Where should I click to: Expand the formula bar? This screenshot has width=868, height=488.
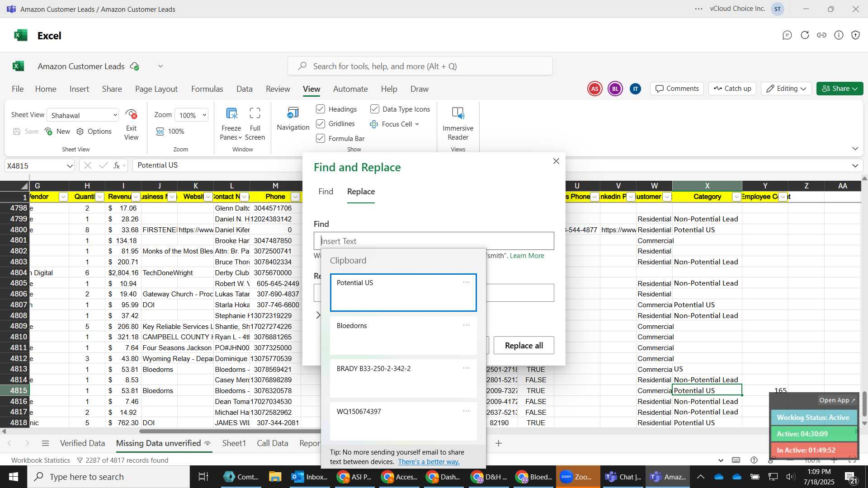coord(855,166)
